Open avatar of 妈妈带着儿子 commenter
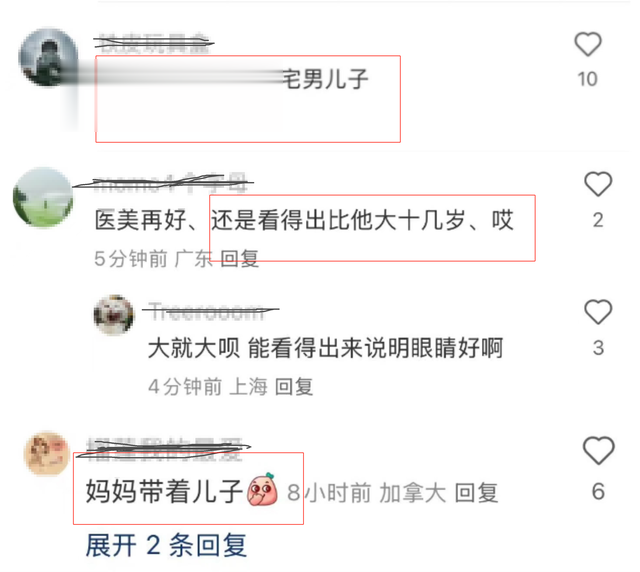The image size is (640, 572). 47,453
